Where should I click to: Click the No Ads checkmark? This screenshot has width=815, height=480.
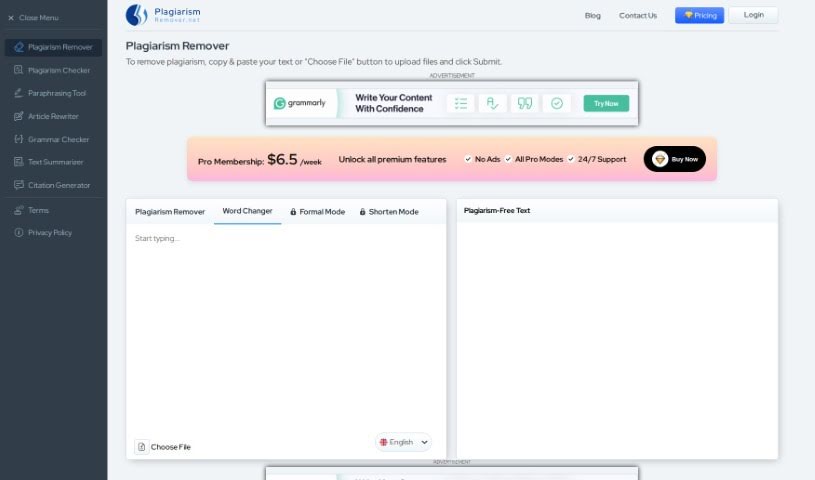[468, 159]
